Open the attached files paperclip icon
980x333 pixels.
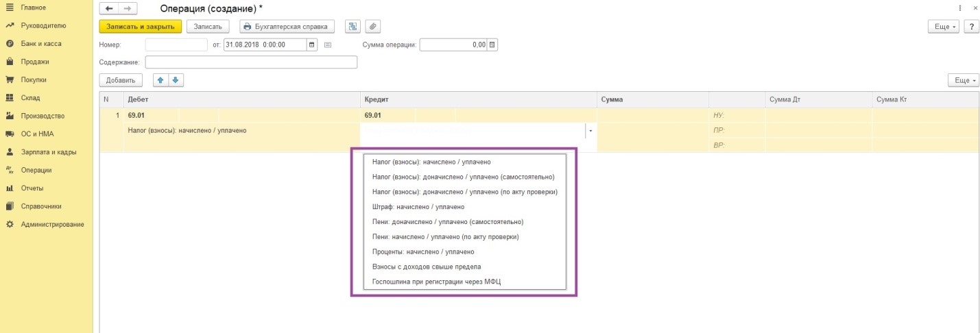372,27
